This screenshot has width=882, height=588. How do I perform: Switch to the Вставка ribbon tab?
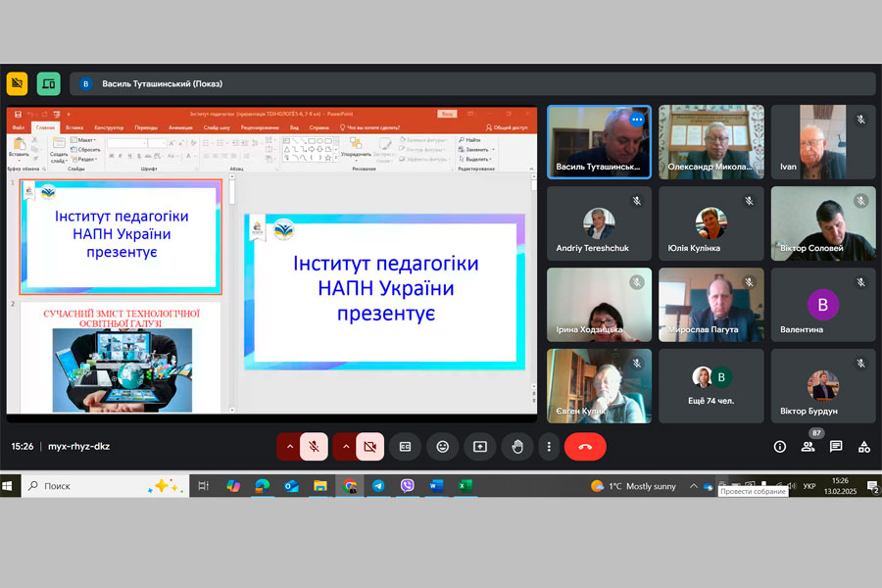coord(74,127)
